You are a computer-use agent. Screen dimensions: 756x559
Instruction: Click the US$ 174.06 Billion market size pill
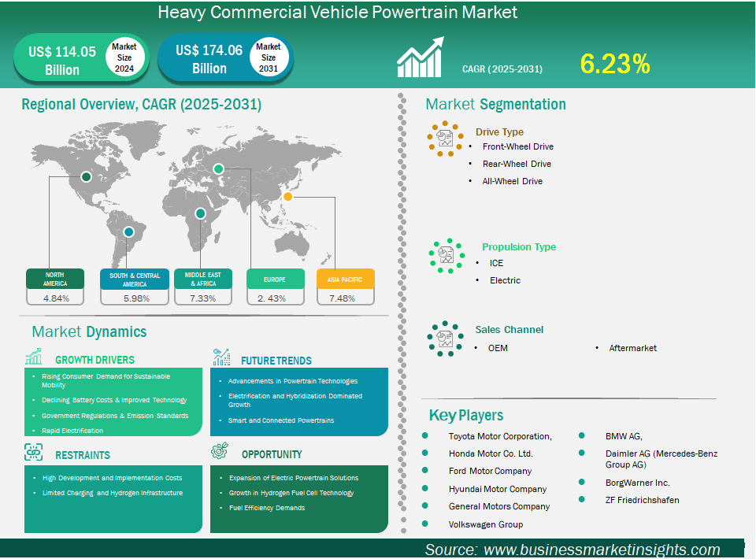pyautogui.click(x=225, y=58)
